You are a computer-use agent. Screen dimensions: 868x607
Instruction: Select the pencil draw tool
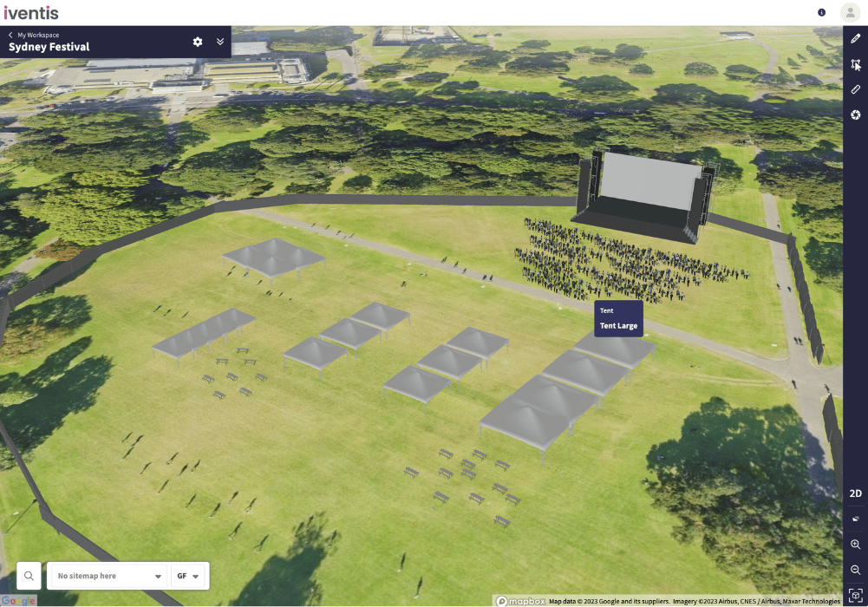point(855,39)
